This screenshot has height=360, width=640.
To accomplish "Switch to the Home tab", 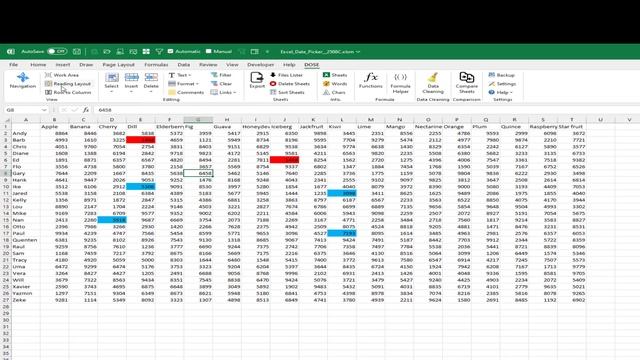I will click(38, 64).
